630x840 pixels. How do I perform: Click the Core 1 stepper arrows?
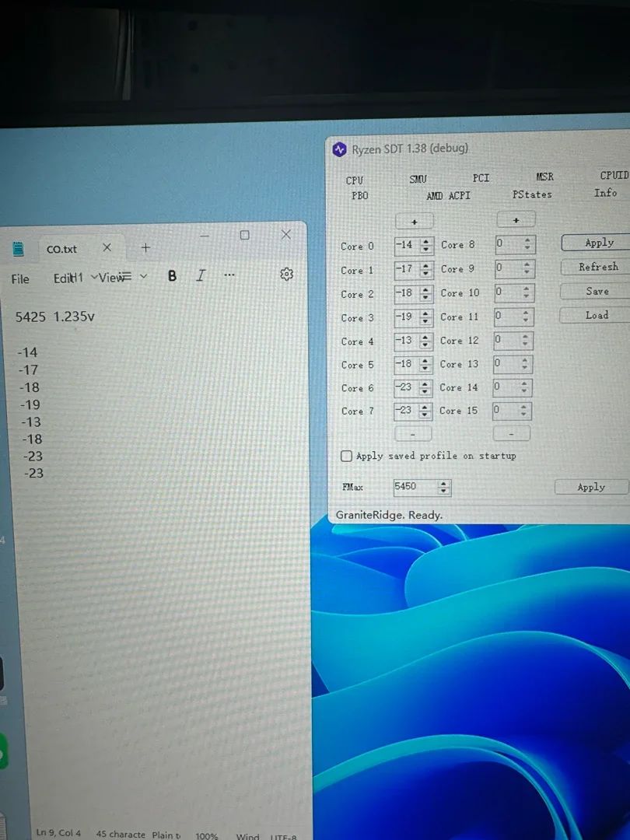(426, 269)
